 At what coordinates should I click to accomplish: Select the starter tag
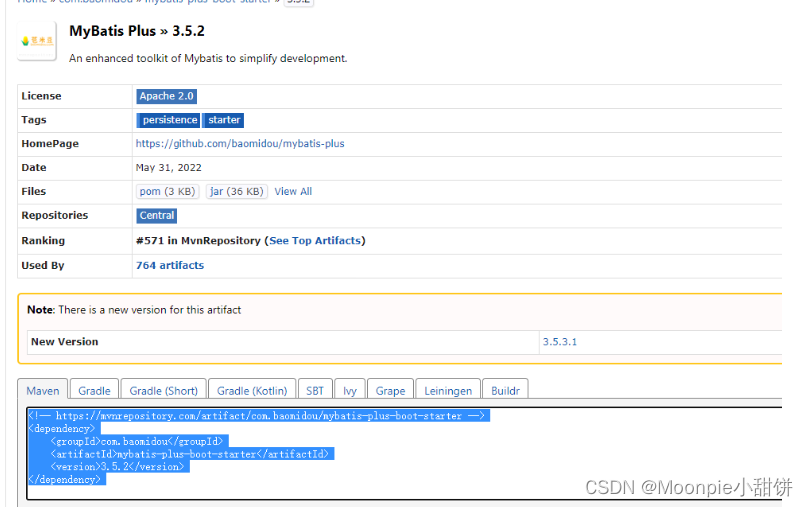[x=223, y=120]
